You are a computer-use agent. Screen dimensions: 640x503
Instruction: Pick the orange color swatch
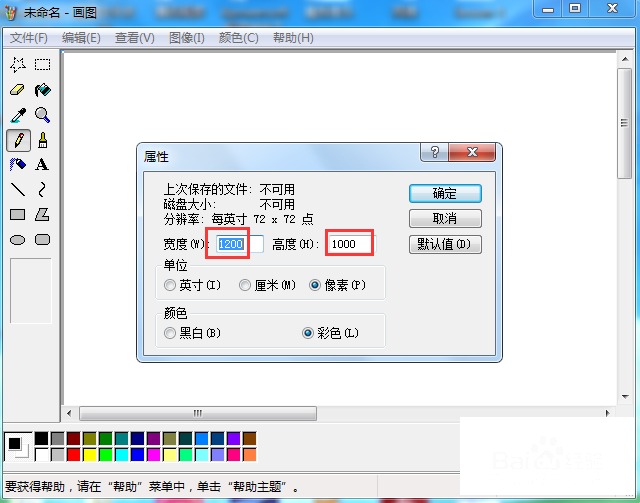tap(249, 454)
